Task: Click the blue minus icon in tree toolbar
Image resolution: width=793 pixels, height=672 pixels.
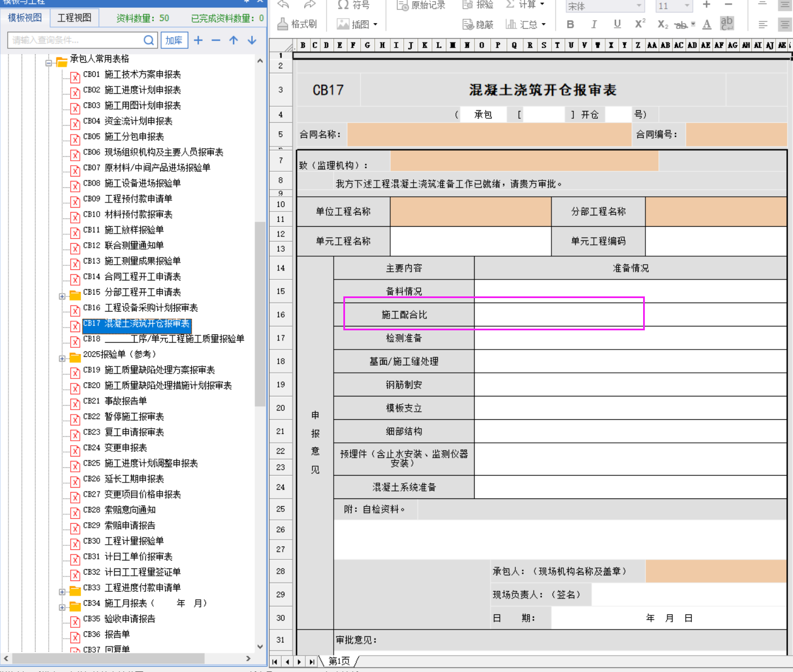Action: tap(216, 40)
